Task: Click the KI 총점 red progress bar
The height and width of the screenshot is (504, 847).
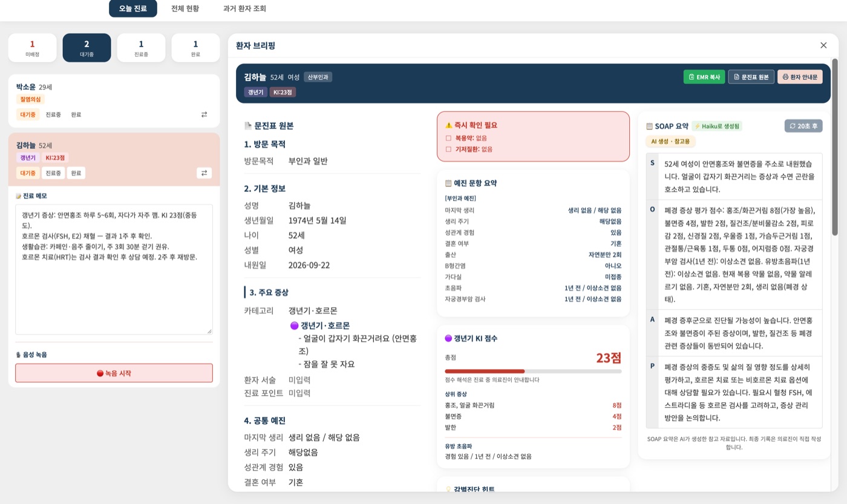Action: coord(485,371)
